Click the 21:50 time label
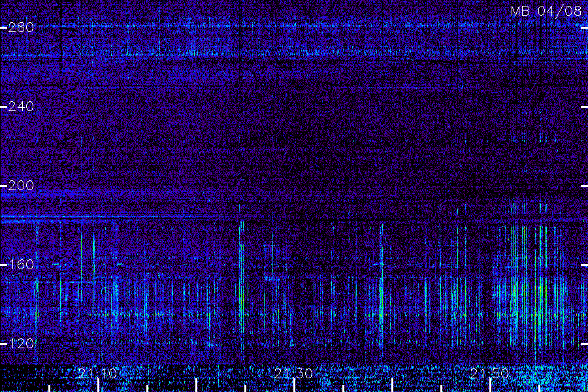This screenshot has width=588, height=392. [x=490, y=374]
